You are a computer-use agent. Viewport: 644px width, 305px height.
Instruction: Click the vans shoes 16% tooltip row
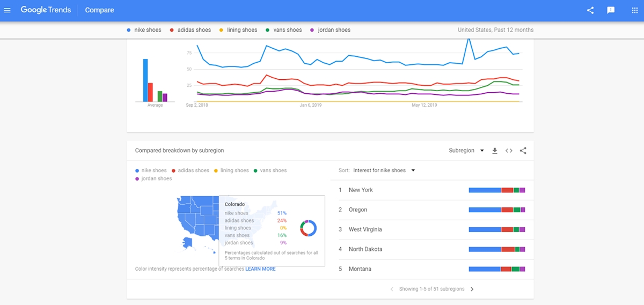pyautogui.click(x=255, y=235)
